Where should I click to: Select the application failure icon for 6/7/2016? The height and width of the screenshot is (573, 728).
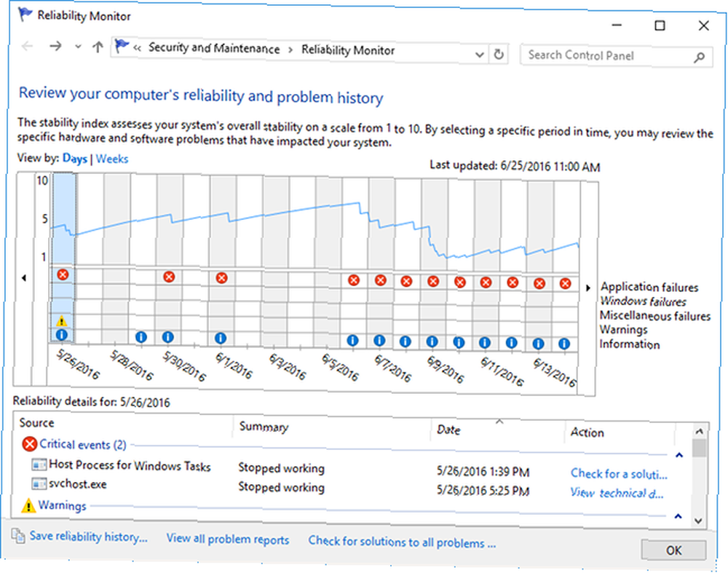[380, 280]
